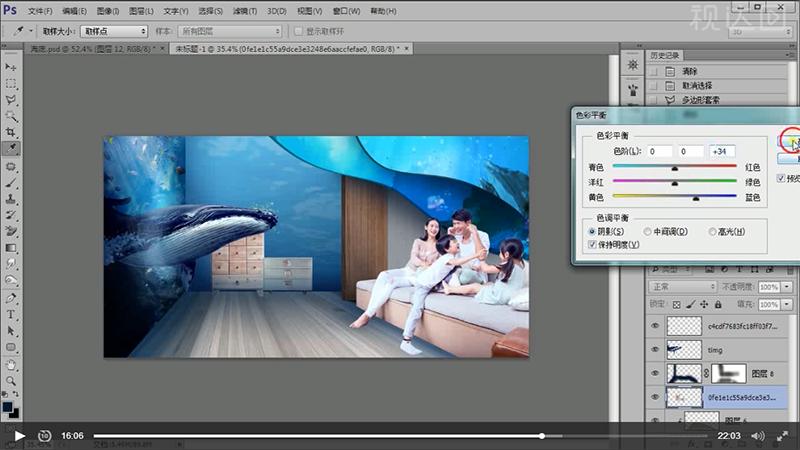This screenshot has width=800, height=450.
Task: Hide the 0fe1e1c55a9dce3e3 layer
Action: 656,397
